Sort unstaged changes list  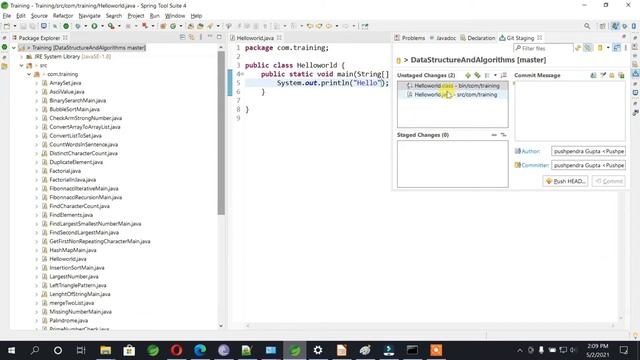(x=504, y=76)
